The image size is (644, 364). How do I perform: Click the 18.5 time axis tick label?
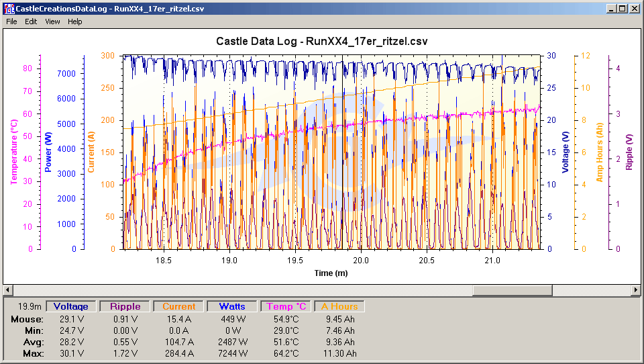coord(164,261)
